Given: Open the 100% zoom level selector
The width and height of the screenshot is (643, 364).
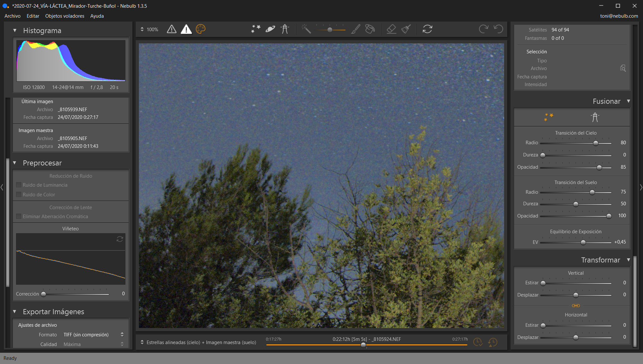Looking at the screenshot, I should coord(149,29).
